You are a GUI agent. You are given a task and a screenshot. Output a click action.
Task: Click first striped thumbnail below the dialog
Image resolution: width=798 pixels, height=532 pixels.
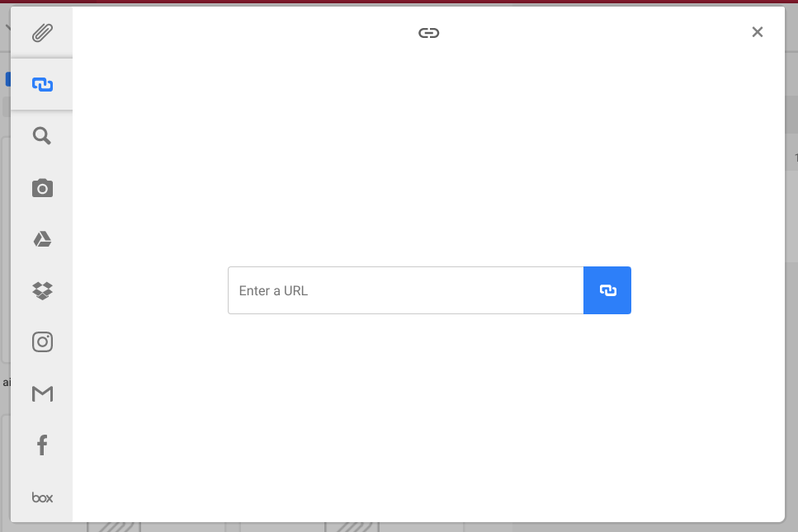[114, 527]
